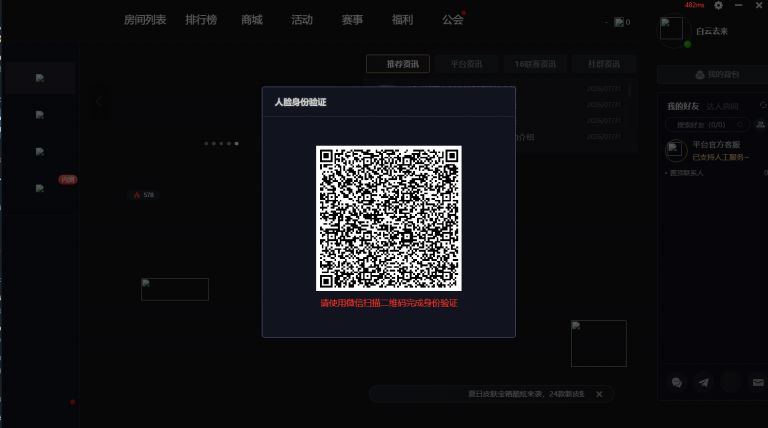Screen dimensions: 768x428
Task: Click the QR code in the 人脸身份验证 dialog
Action: pyautogui.click(x=388, y=218)
